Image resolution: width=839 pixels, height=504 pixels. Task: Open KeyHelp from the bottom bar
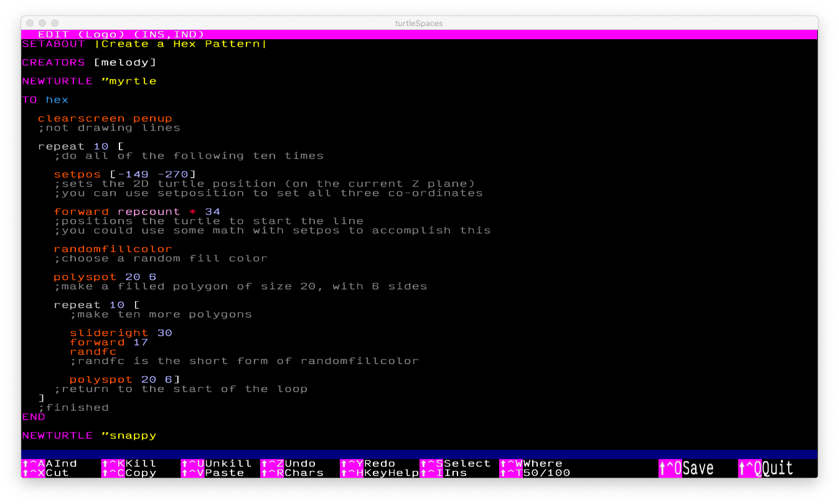coord(380,473)
